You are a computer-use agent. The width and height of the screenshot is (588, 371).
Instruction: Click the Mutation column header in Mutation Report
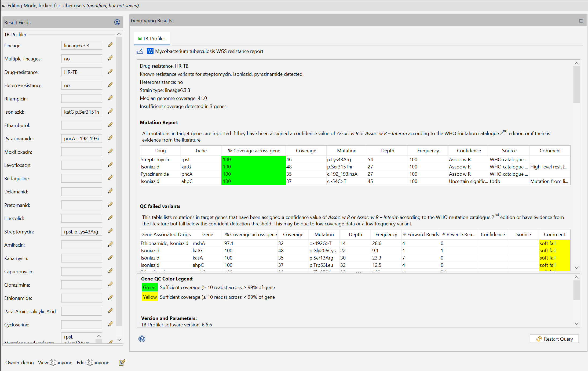(x=346, y=151)
